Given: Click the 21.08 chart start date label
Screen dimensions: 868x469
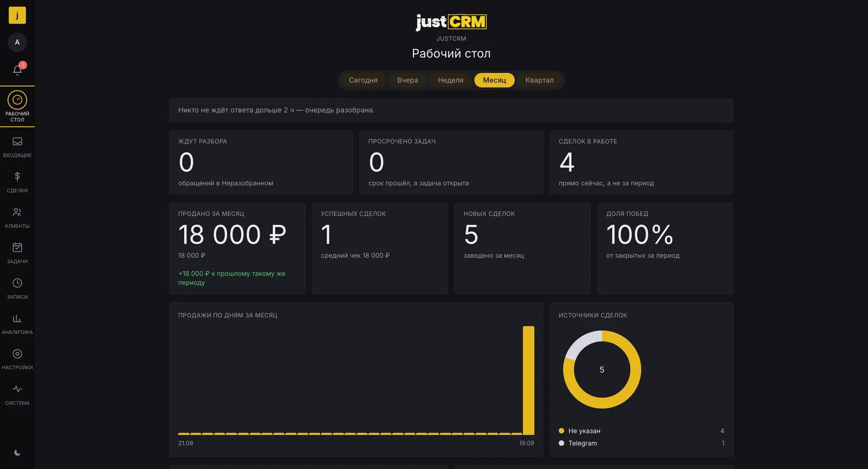Looking at the screenshot, I should coord(186,443).
